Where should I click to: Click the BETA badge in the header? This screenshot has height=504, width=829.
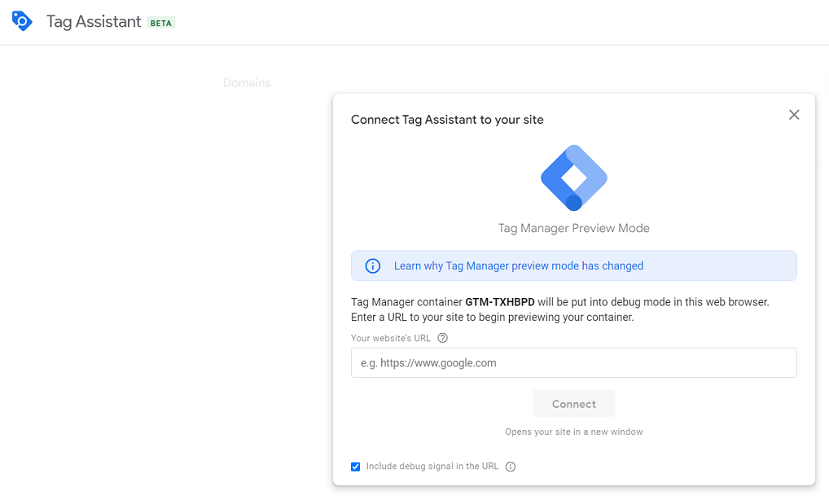pos(161,23)
